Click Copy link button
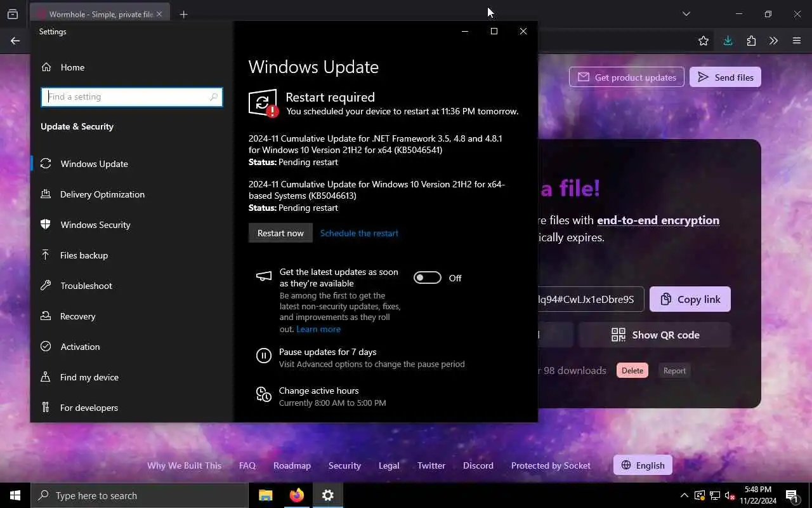 [x=690, y=299]
